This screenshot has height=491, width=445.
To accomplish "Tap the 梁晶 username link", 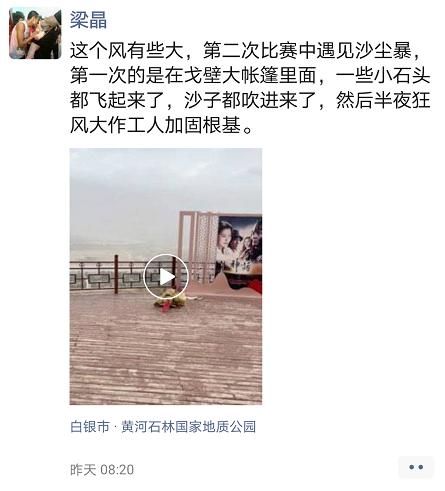I will [x=88, y=20].
